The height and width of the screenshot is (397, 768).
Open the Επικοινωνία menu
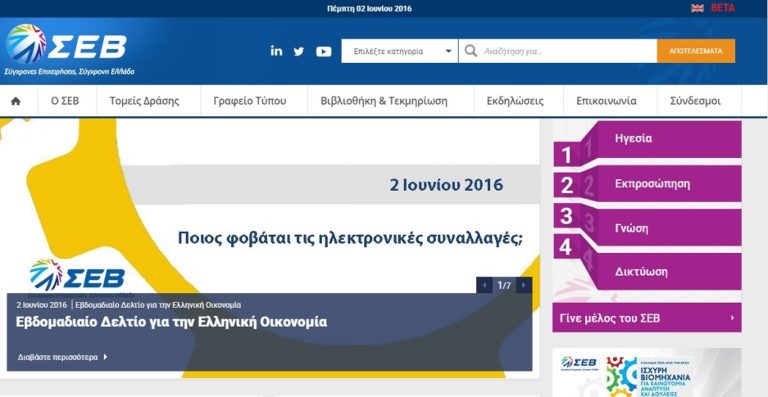click(606, 101)
